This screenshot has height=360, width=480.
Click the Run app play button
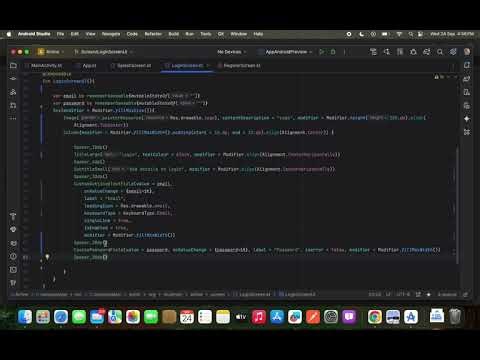322,52
